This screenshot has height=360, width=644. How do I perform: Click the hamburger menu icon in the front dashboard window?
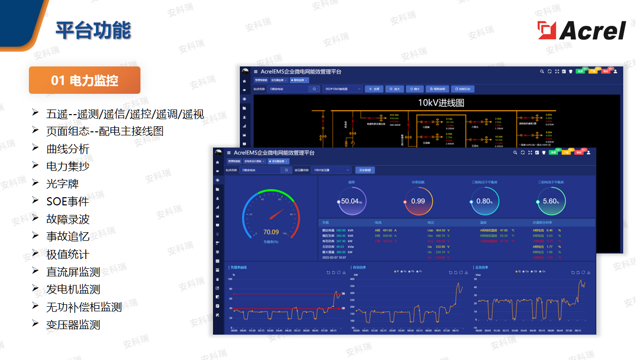pos(229,153)
